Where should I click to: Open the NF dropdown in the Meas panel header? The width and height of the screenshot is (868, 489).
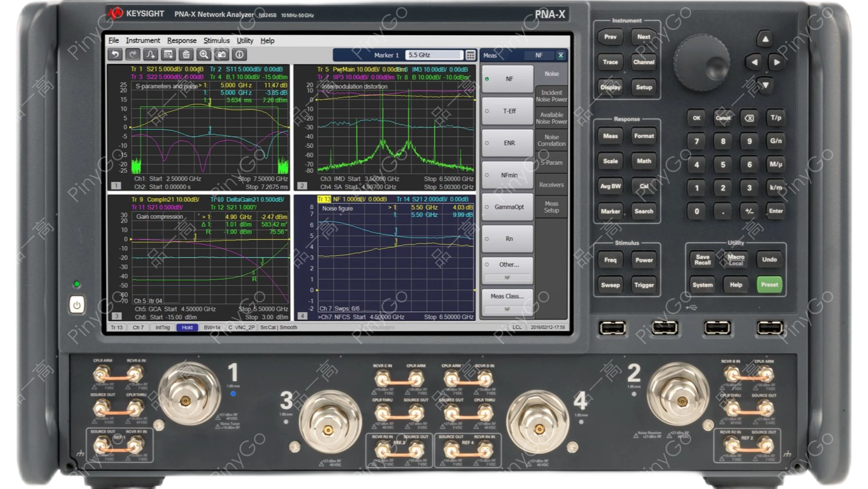(539, 55)
